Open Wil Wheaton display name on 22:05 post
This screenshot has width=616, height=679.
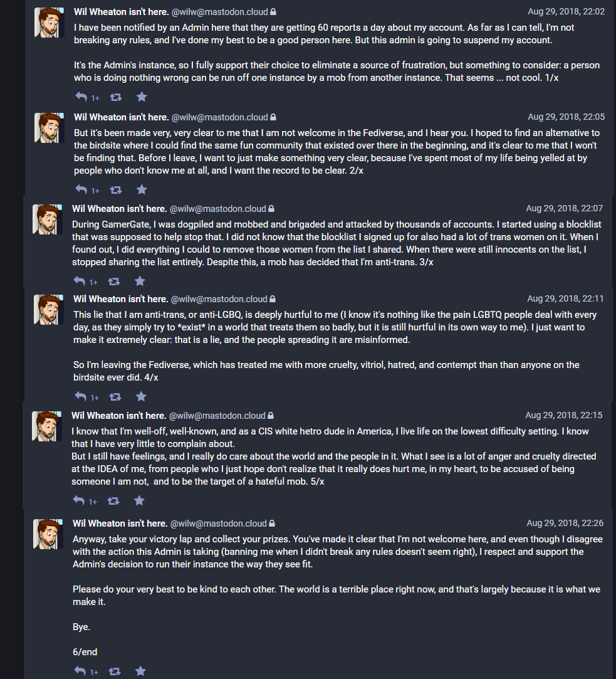(121, 117)
